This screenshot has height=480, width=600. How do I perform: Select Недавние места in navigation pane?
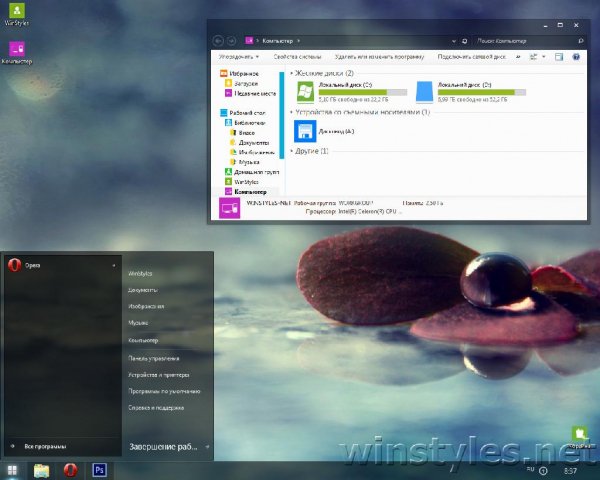pyautogui.click(x=250, y=93)
